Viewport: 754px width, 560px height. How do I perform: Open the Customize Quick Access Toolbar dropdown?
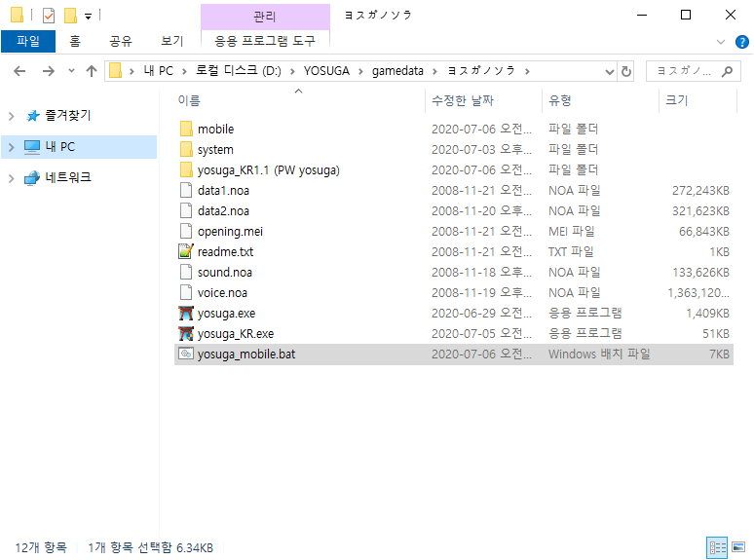click(88, 17)
